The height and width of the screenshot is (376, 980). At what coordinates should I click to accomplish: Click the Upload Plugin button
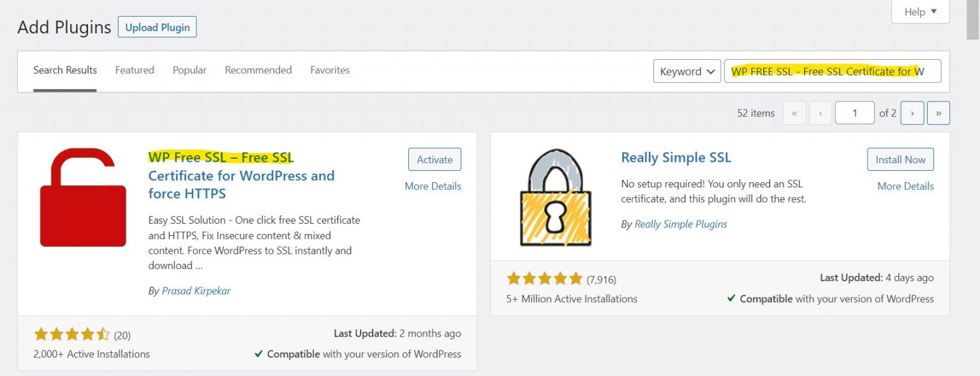coord(158,27)
